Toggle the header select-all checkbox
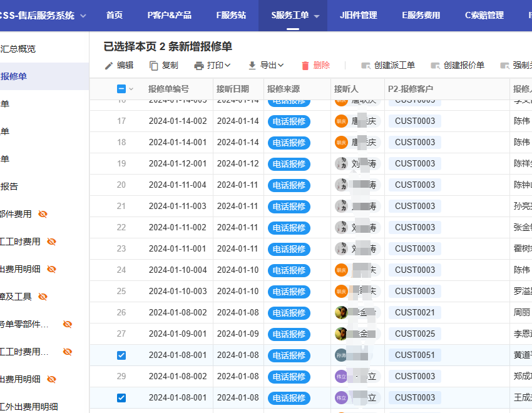532x413 pixels. tap(121, 89)
